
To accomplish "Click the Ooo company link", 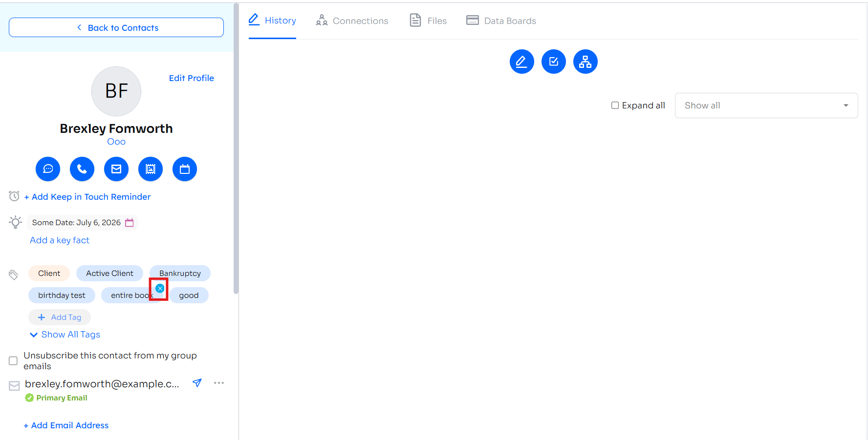I will (x=116, y=142).
